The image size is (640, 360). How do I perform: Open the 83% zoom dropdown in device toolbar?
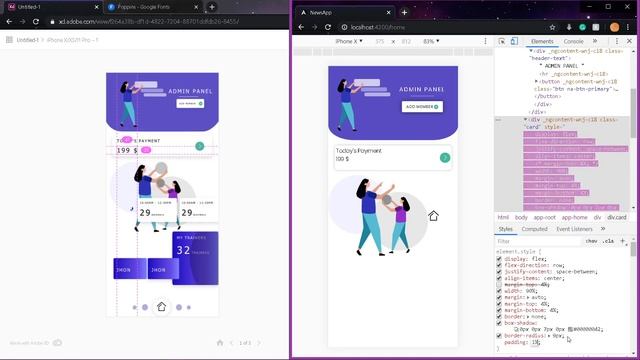point(431,41)
